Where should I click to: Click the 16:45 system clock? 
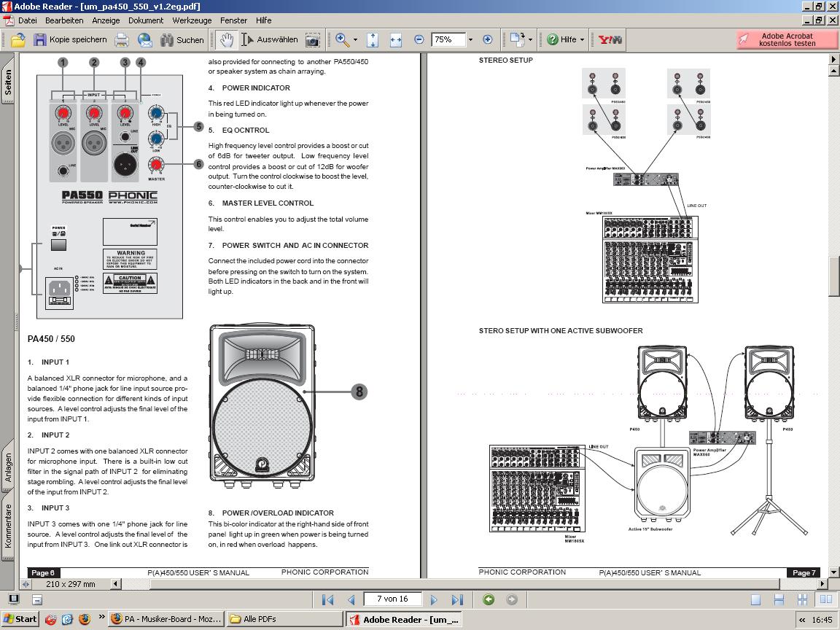[822, 620]
